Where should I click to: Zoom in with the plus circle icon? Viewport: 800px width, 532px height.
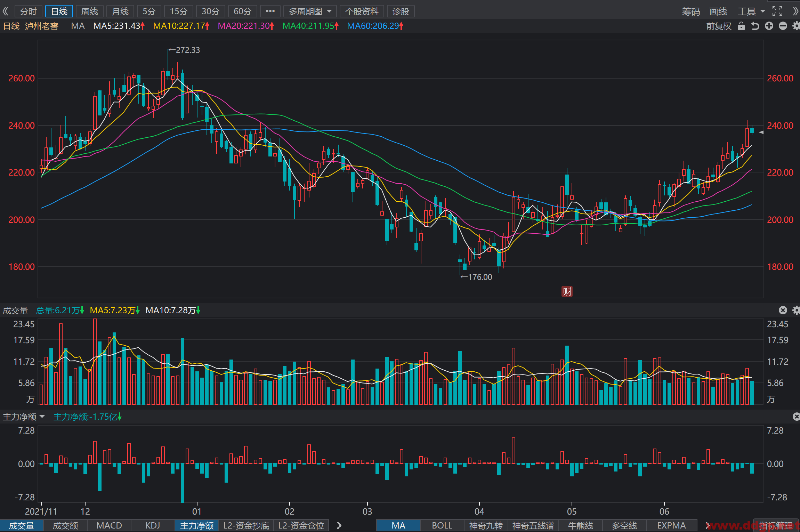(x=769, y=26)
